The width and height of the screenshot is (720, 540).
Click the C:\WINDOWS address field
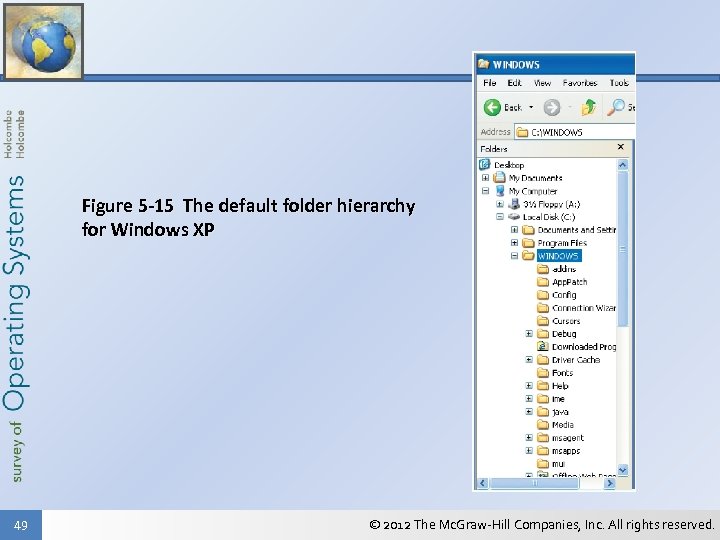pyautogui.click(x=575, y=132)
